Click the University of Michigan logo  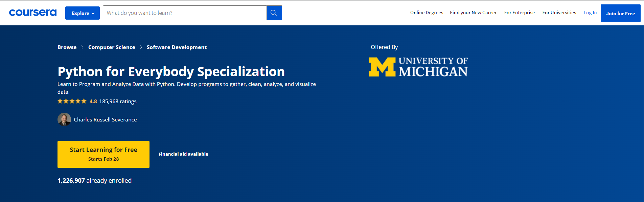tap(418, 67)
